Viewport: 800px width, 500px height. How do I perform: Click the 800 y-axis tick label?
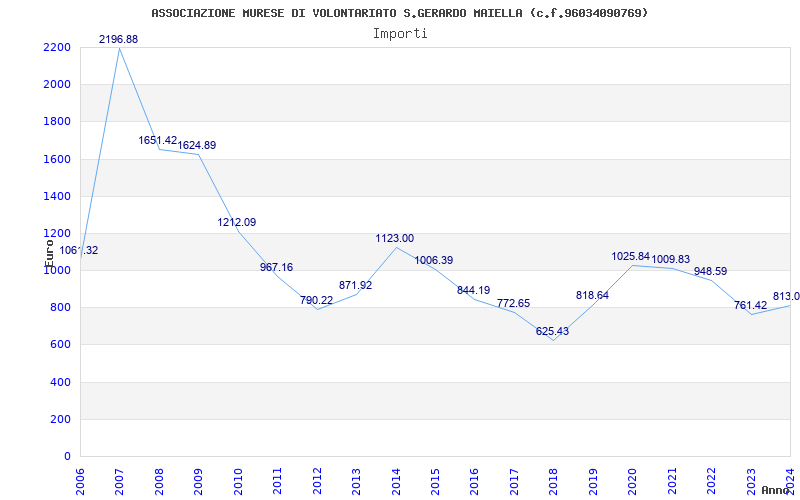(60, 308)
